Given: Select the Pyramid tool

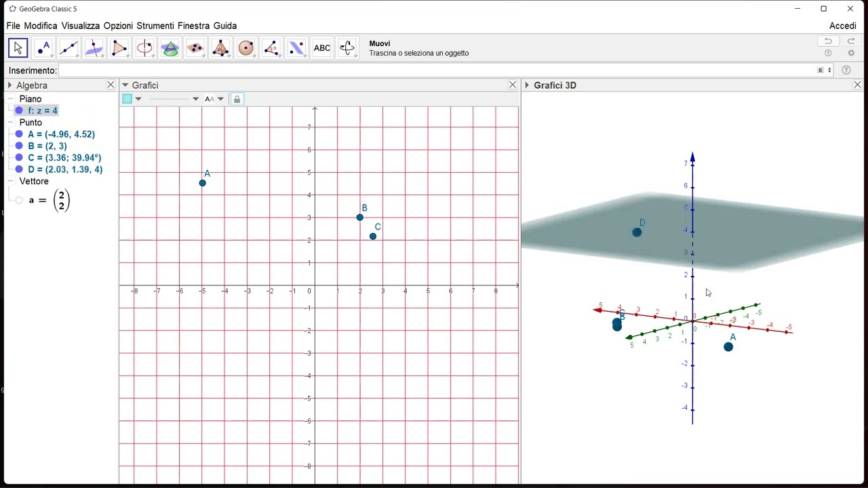Looking at the screenshot, I should click(x=220, y=48).
